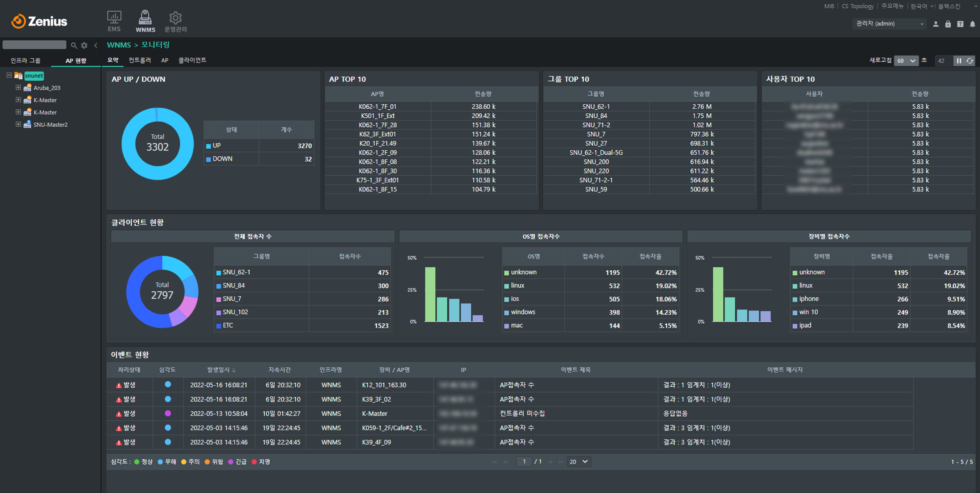Switch to 인프라 그룹 sidebar tab
This screenshot has width=980, height=493.
(x=25, y=60)
